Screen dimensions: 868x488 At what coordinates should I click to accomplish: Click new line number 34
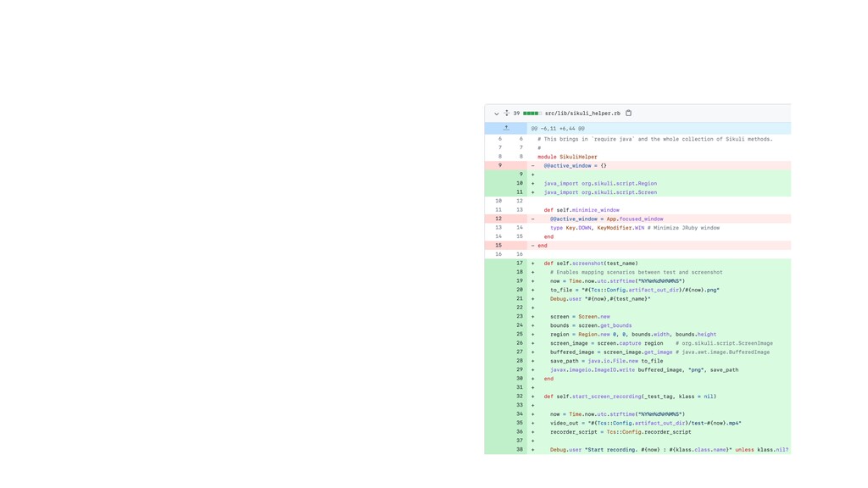tap(520, 413)
